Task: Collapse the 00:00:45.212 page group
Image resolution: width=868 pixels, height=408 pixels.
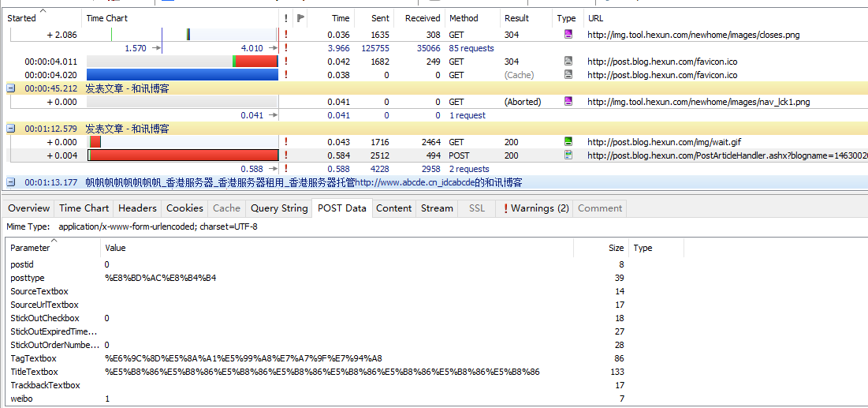Action: 11,88
